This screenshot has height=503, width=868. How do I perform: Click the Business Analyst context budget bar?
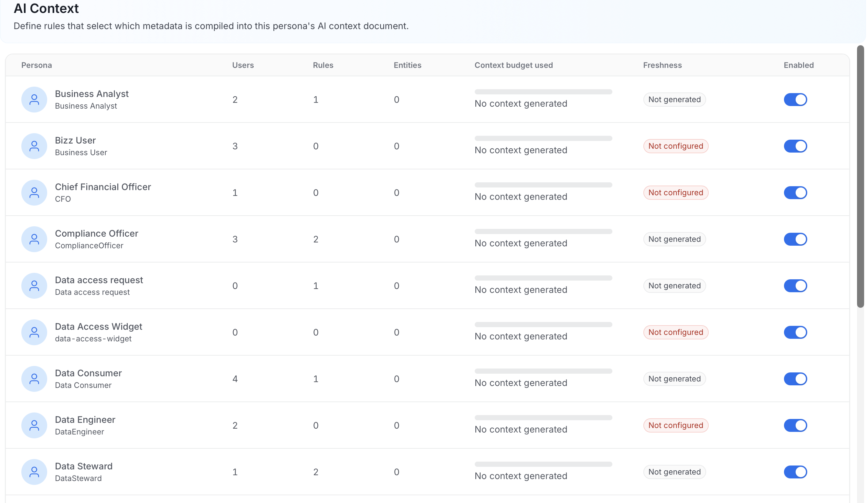[x=543, y=91]
